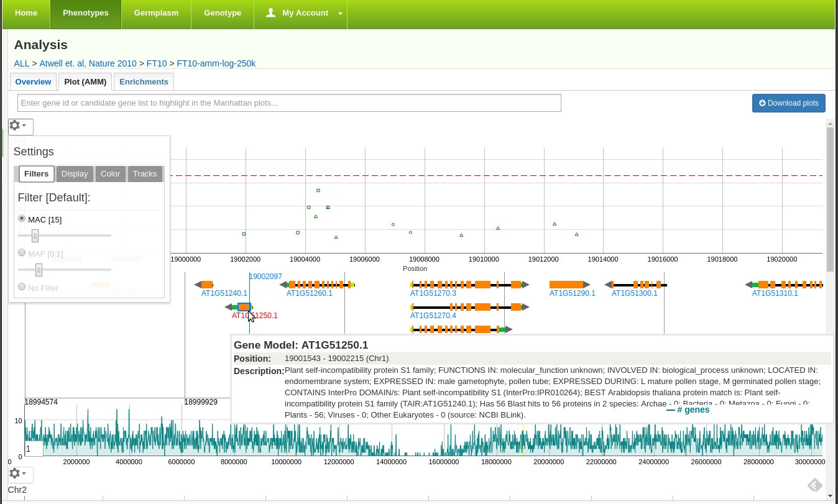The height and width of the screenshot is (504, 838).
Task: Open the Germplasm navigation item
Action: pyautogui.click(x=156, y=13)
